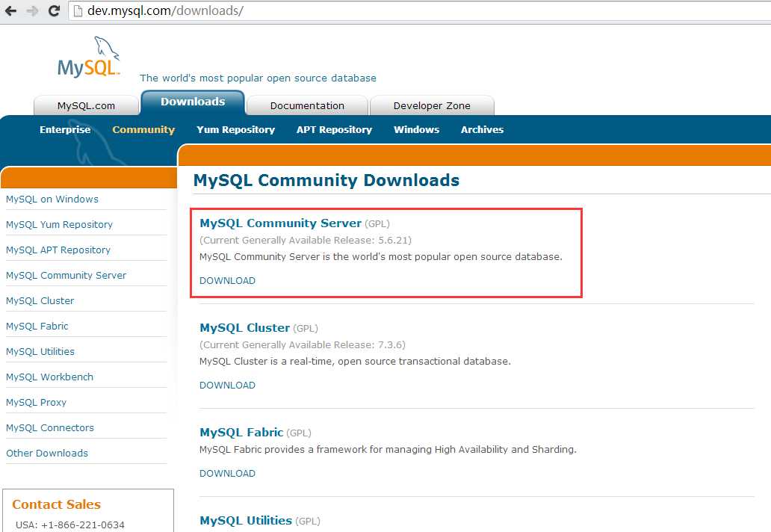Click MySQL Community Server heading link
The height and width of the screenshot is (532, 771).
(280, 223)
